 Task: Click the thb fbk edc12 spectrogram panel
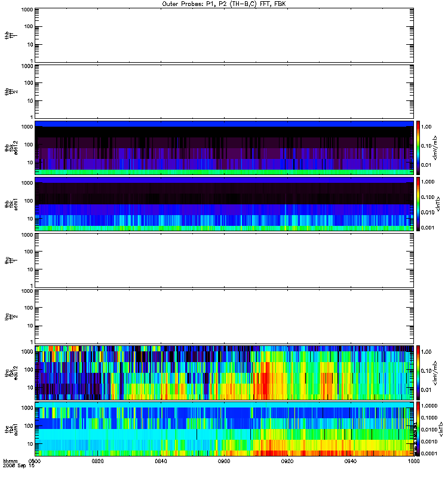click(224, 148)
